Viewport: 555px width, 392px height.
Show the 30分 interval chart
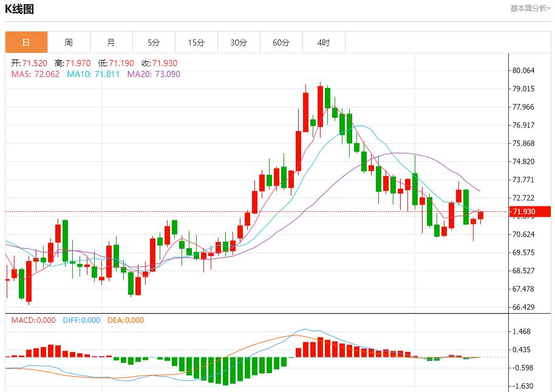point(239,42)
